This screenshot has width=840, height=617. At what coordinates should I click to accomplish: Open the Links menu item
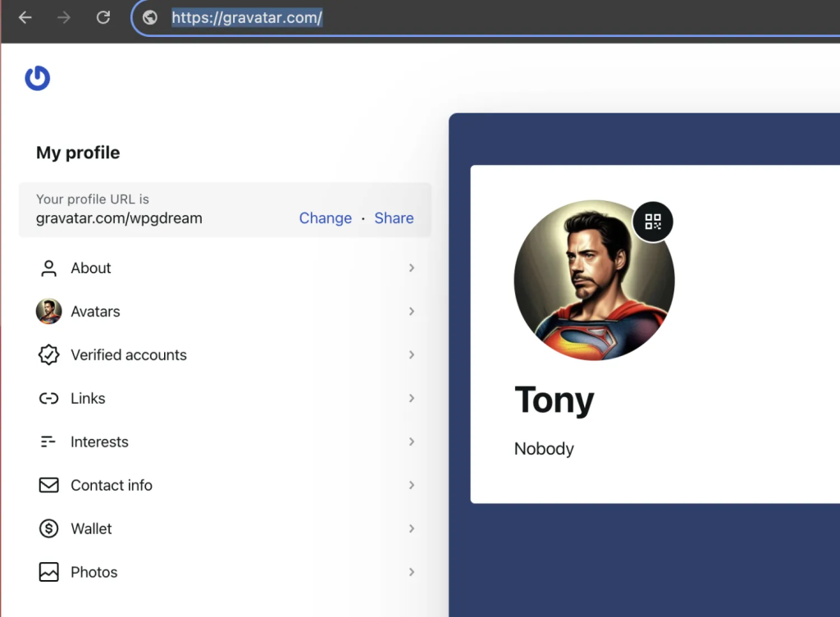tap(225, 398)
